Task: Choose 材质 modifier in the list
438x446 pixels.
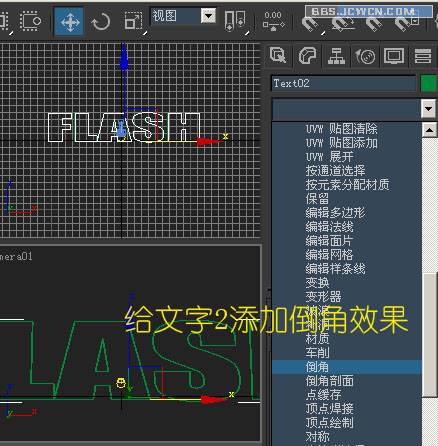Action: click(x=317, y=339)
